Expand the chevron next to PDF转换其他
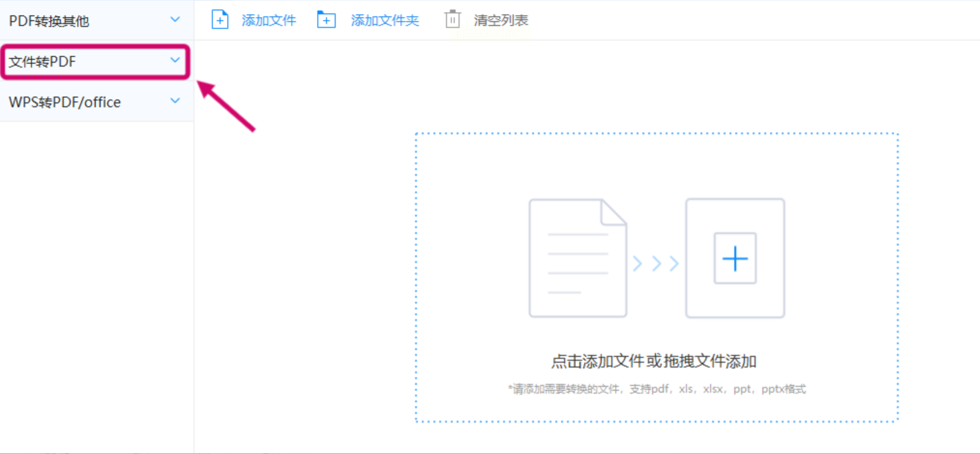This screenshot has width=980, height=454. coord(175,19)
